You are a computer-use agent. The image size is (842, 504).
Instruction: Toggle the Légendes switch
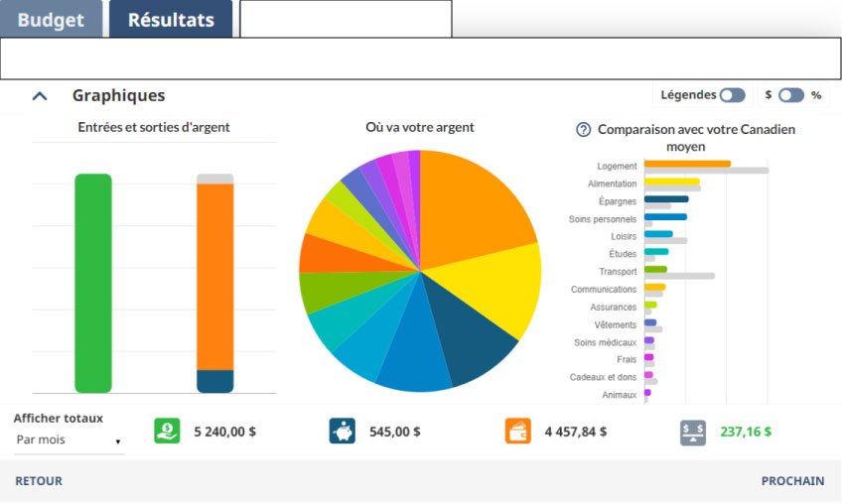[733, 95]
